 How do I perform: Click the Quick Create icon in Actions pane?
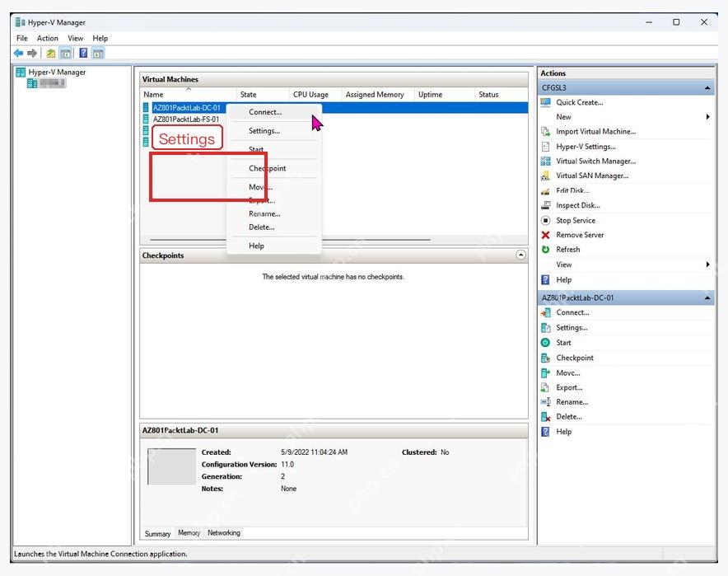click(545, 103)
